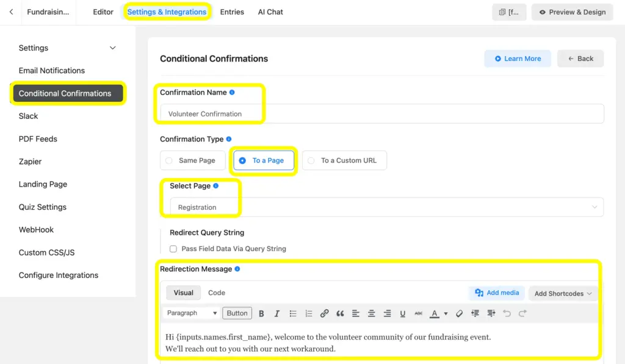Open Configure Integrations
This screenshot has width=625, height=364.
pos(59,275)
